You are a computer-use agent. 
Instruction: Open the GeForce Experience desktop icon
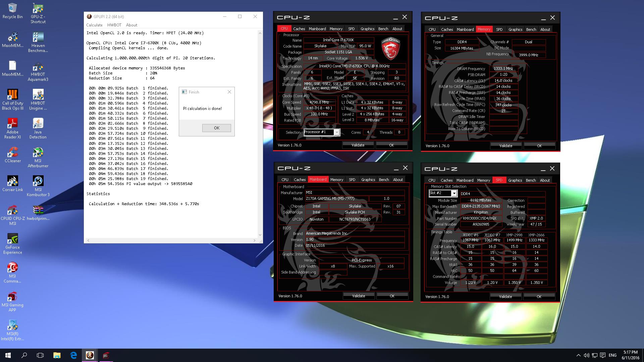coord(12,244)
